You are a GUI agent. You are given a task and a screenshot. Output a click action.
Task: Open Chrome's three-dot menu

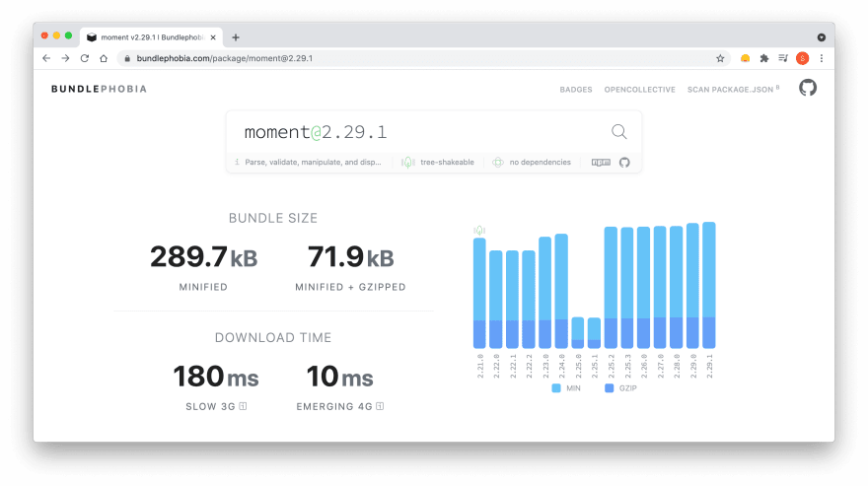click(822, 58)
